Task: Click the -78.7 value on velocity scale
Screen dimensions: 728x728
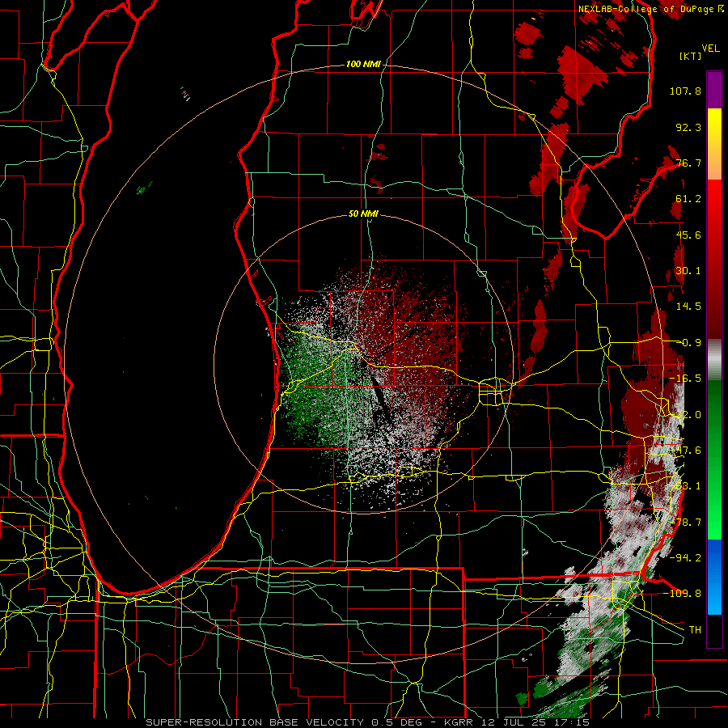Action: pyautogui.click(x=685, y=523)
